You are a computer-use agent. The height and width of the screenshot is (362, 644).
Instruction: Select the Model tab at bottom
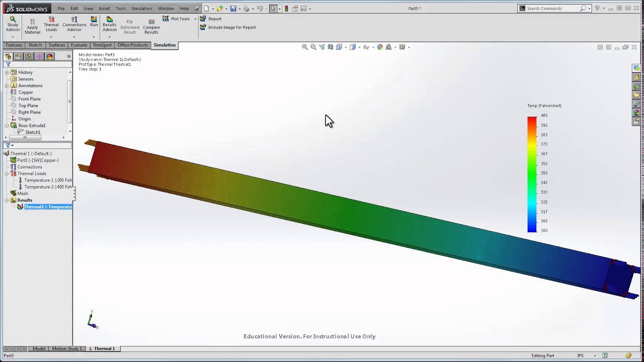click(x=39, y=348)
